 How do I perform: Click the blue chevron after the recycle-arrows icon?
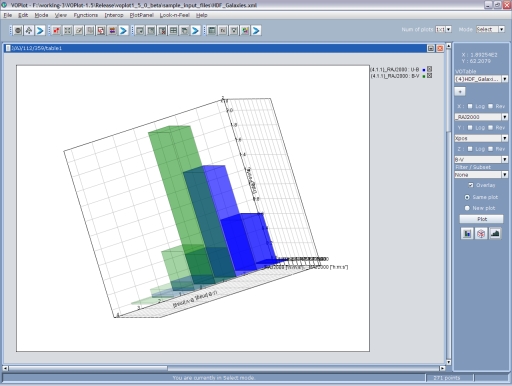(40, 31)
